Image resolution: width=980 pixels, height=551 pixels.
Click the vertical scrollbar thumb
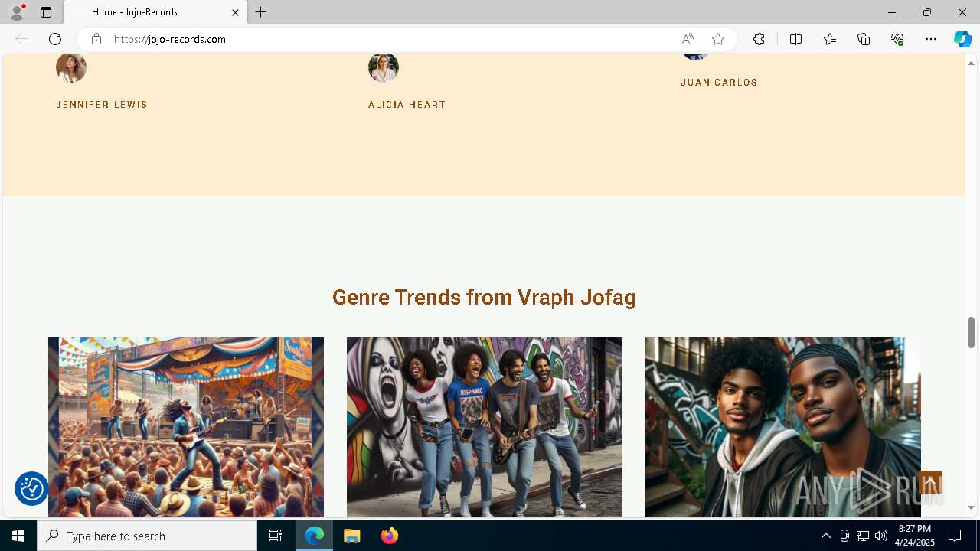972,332
